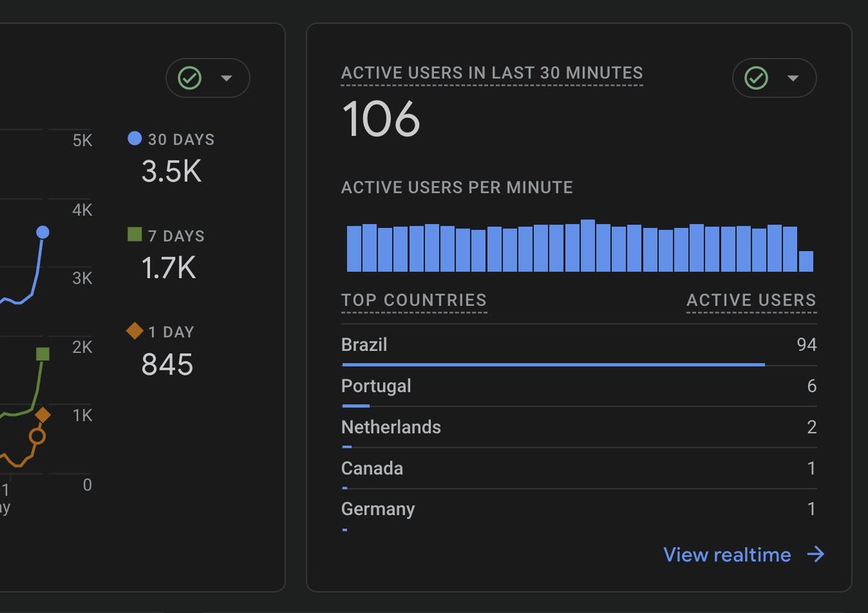
Task: Click the blue endpoint dot on 30-day line
Action: pos(43,232)
